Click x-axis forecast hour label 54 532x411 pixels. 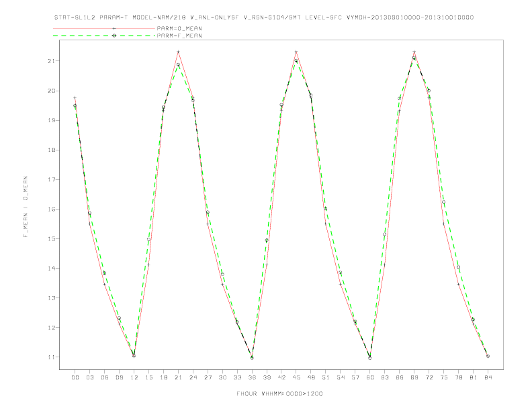pos(341,377)
